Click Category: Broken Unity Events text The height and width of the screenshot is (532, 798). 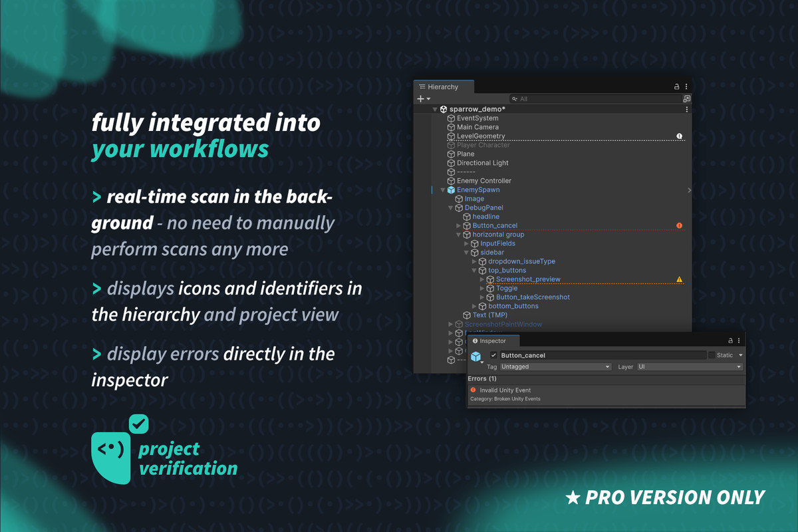click(505, 399)
